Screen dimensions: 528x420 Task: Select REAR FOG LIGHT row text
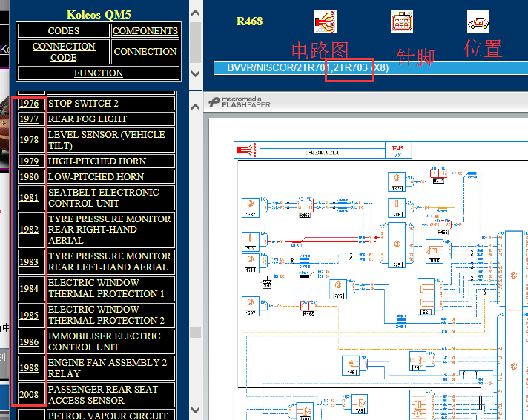[88, 119]
